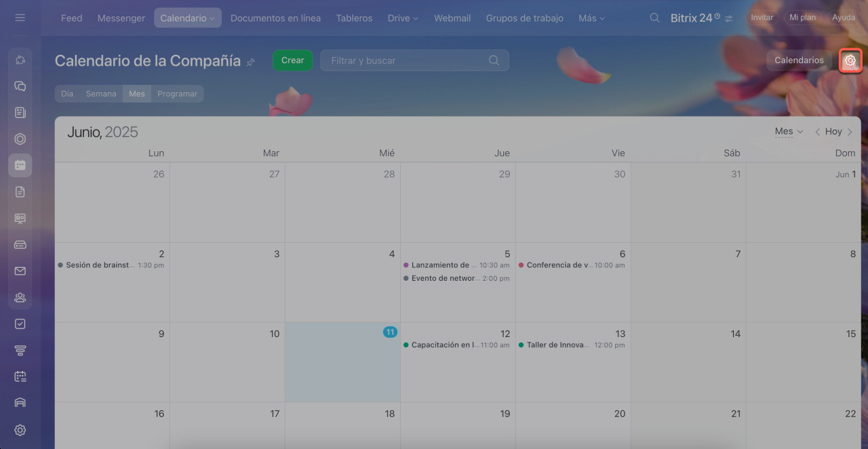Viewport: 868px width, 449px height.
Task: Click the Hoy button
Action: 833,132
